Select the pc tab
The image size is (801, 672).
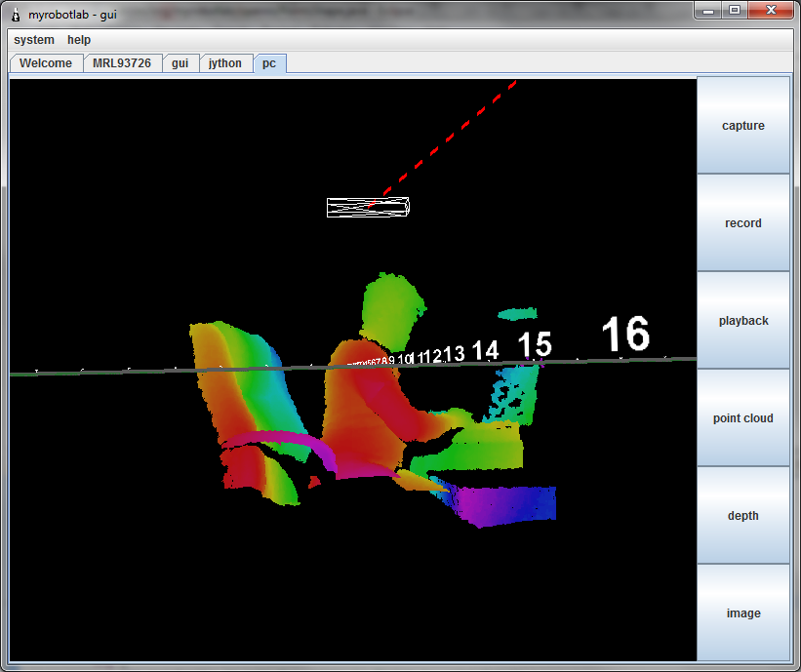coord(269,63)
